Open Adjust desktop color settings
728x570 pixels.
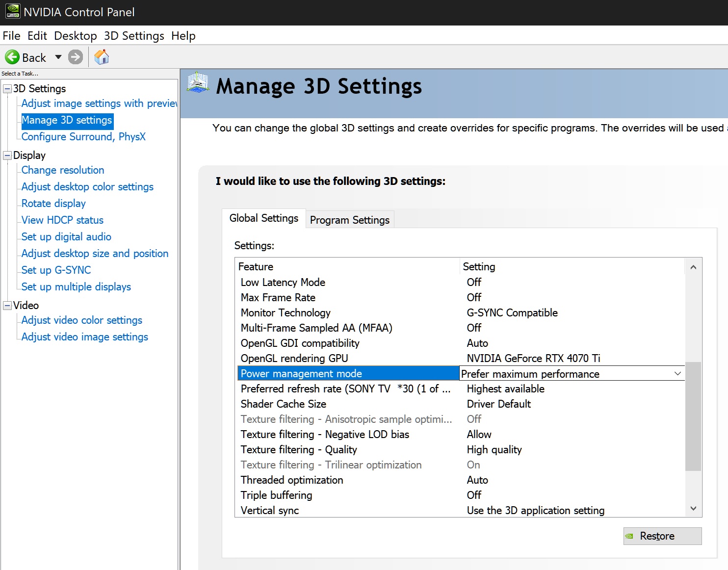tap(87, 187)
